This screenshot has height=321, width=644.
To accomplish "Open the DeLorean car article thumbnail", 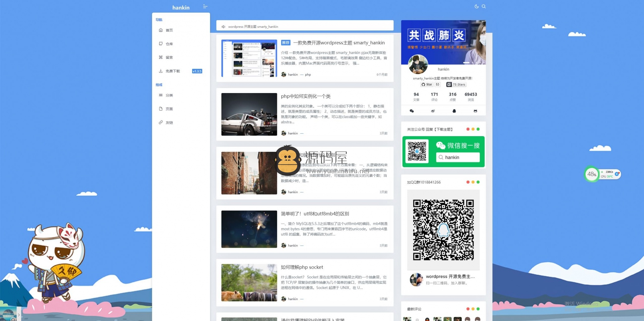I will [x=249, y=114].
